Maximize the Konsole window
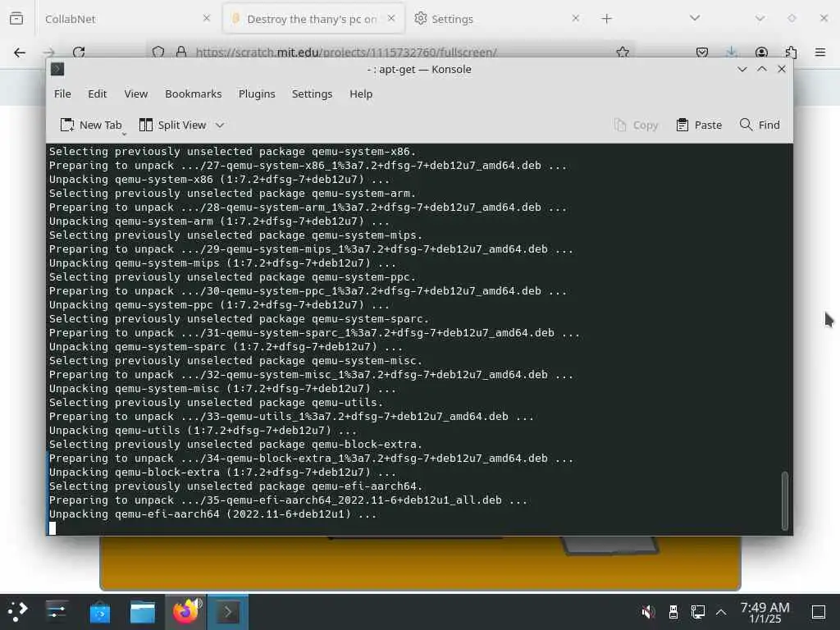This screenshot has width=840, height=630. pos(762,69)
